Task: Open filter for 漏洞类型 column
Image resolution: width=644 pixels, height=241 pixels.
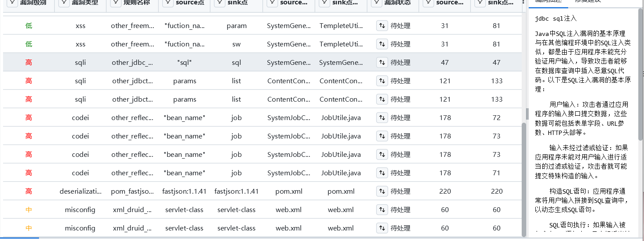Action: point(64,3)
